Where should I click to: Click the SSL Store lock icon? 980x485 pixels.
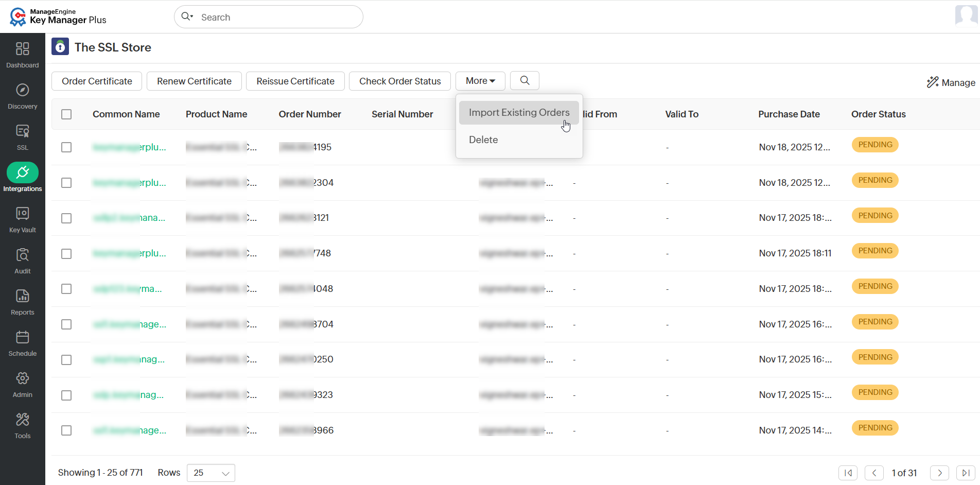[x=60, y=47]
